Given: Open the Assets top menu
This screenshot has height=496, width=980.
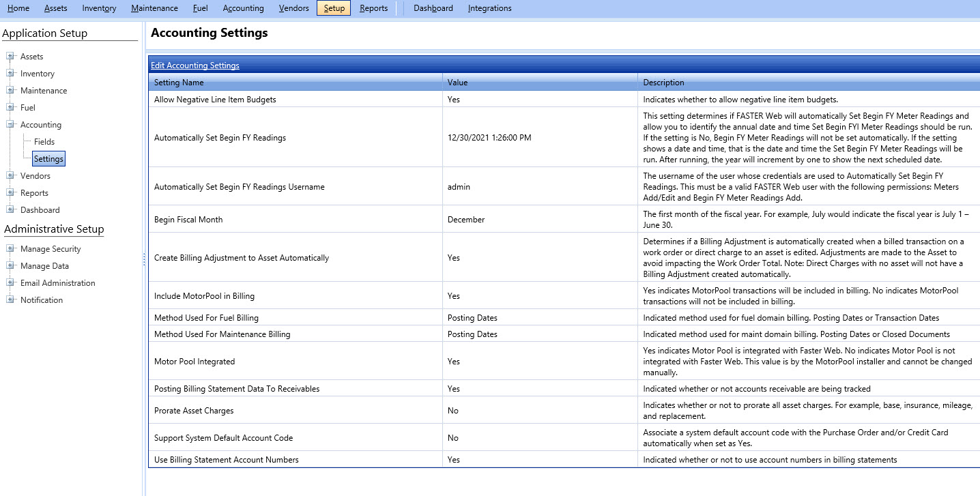Looking at the screenshot, I should point(56,8).
